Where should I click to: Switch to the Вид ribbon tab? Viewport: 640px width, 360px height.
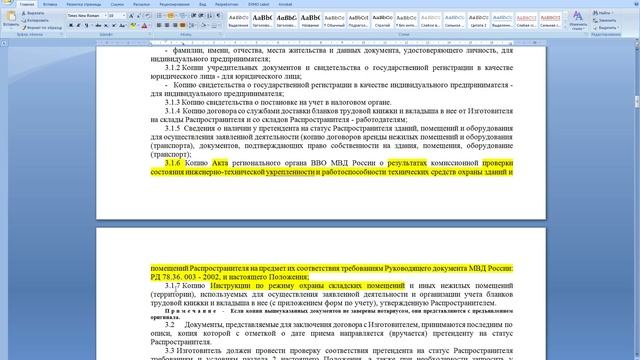click(202, 4)
